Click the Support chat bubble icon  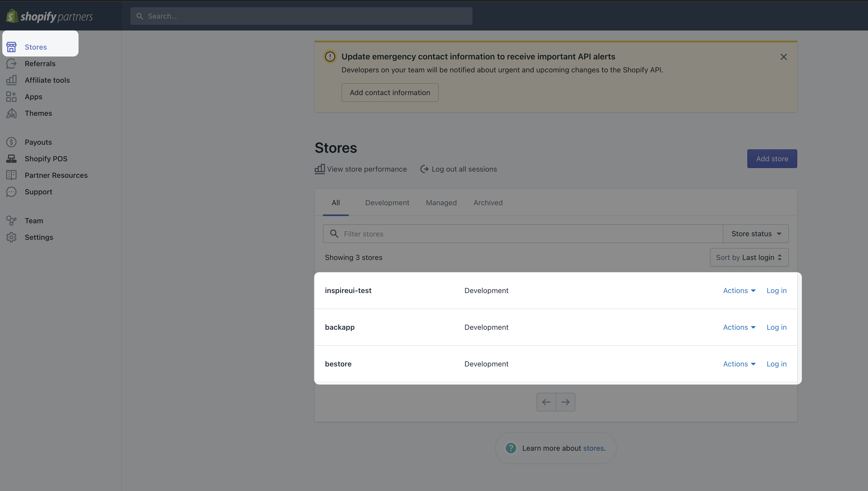pos(11,191)
